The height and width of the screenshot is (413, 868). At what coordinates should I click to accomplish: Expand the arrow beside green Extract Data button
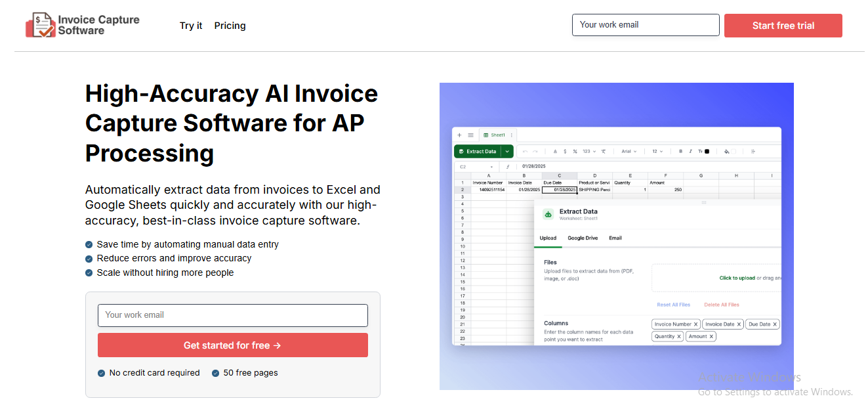click(507, 152)
